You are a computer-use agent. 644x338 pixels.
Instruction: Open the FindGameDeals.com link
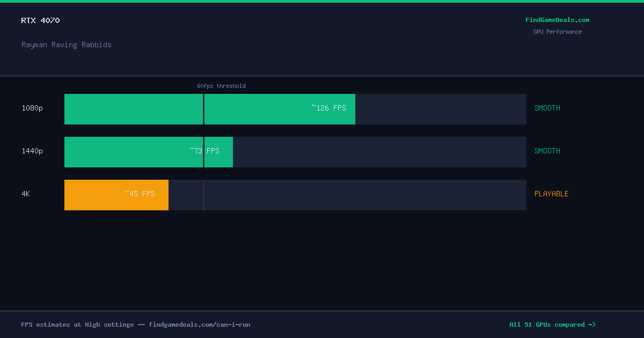point(557,20)
